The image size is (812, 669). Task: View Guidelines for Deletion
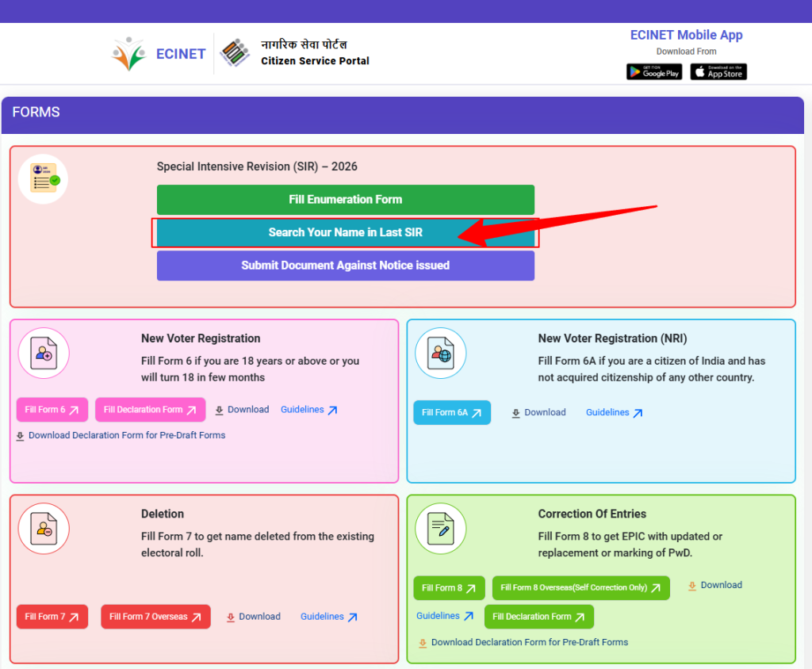tap(329, 617)
